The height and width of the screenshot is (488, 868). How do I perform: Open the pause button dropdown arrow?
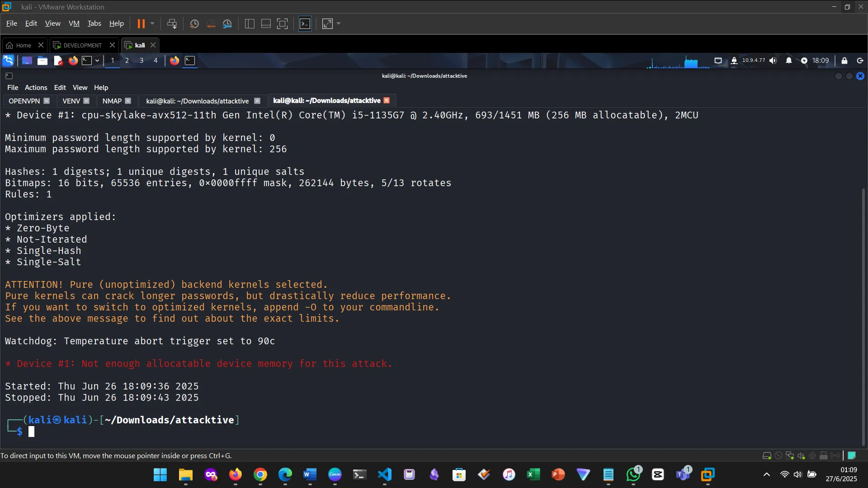(x=152, y=23)
